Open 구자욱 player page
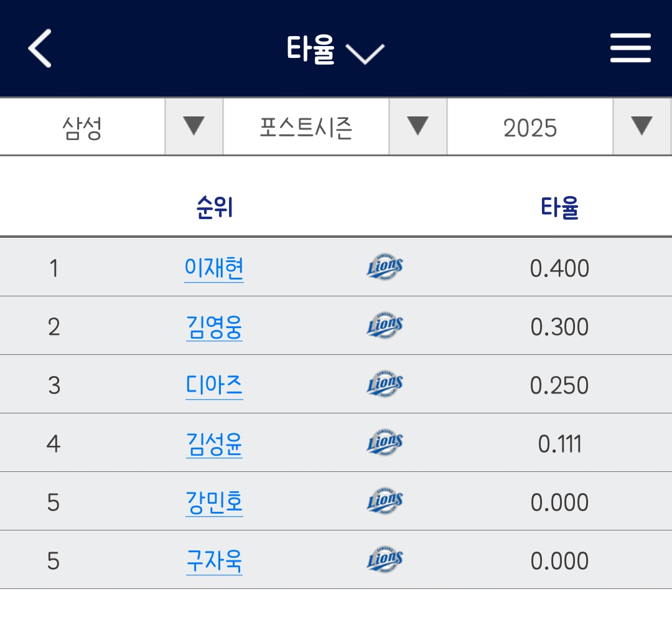 click(x=214, y=561)
